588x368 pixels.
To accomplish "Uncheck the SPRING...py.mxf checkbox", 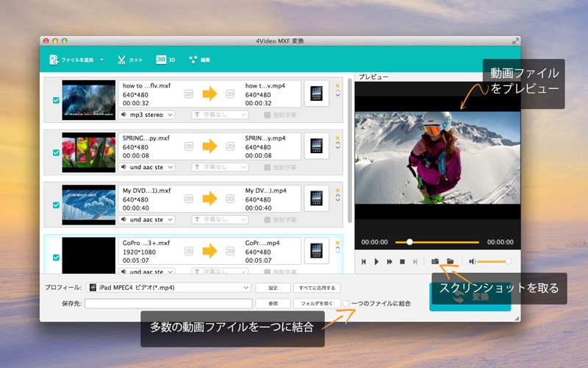I will click(x=56, y=152).
